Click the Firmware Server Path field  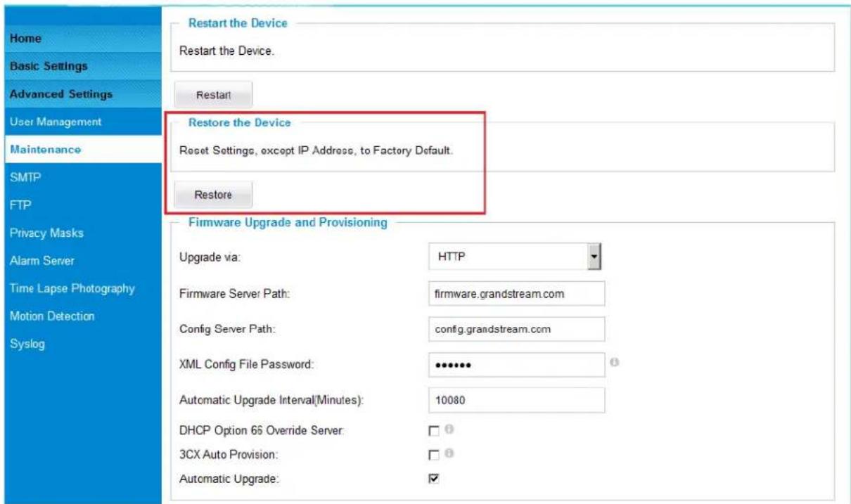click(x=516, y=294)
